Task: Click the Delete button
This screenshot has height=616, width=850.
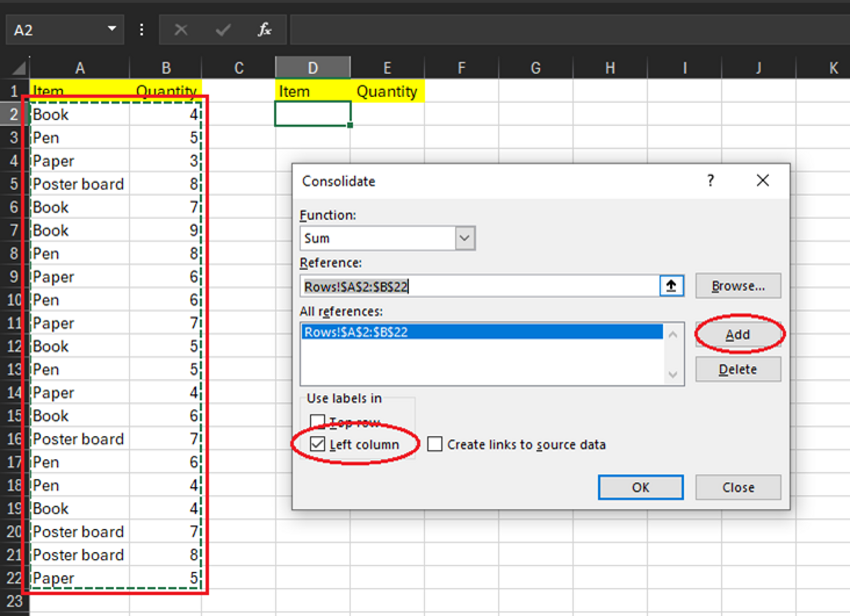Action: [x=738, y=369]
